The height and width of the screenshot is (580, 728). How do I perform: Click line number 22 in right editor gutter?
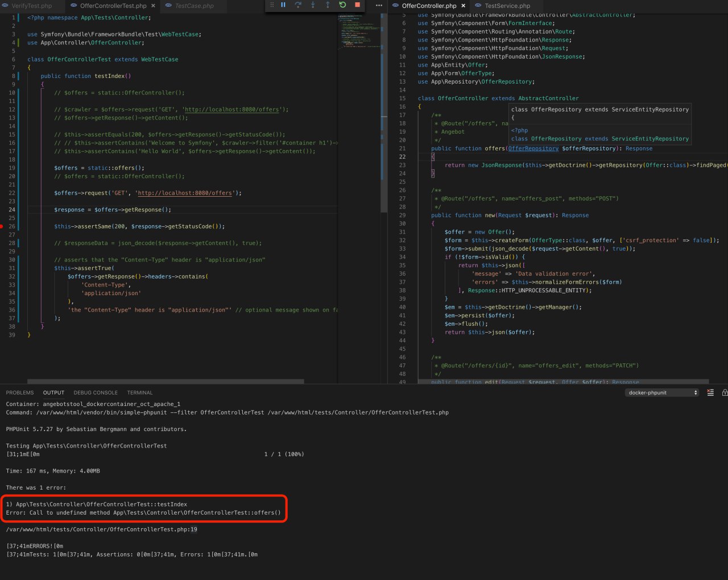(x=402, y=156)
